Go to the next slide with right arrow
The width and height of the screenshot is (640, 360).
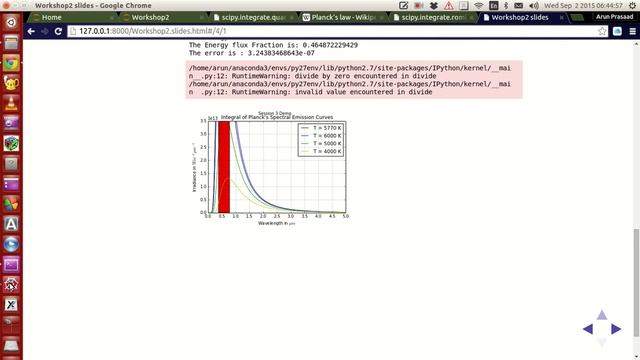pos(616,329)
